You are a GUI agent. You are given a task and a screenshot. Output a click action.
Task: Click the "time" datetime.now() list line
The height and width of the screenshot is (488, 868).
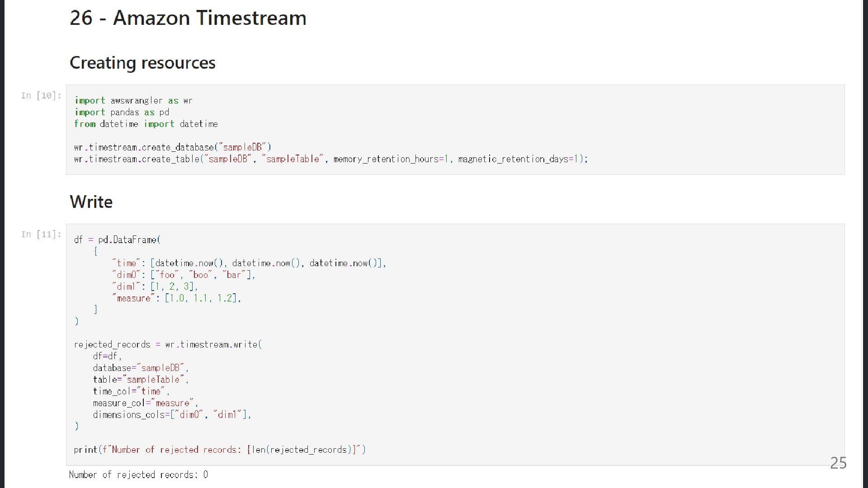(249, 263)
